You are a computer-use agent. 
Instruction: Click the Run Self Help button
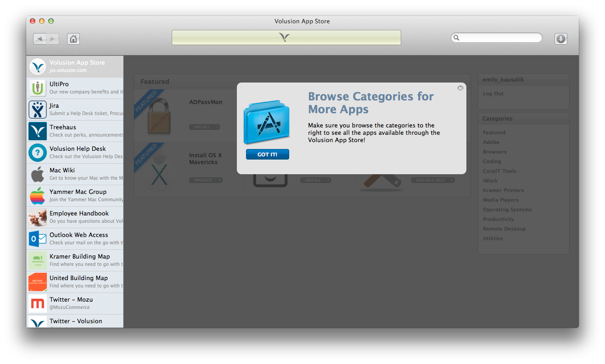(433, 180)
